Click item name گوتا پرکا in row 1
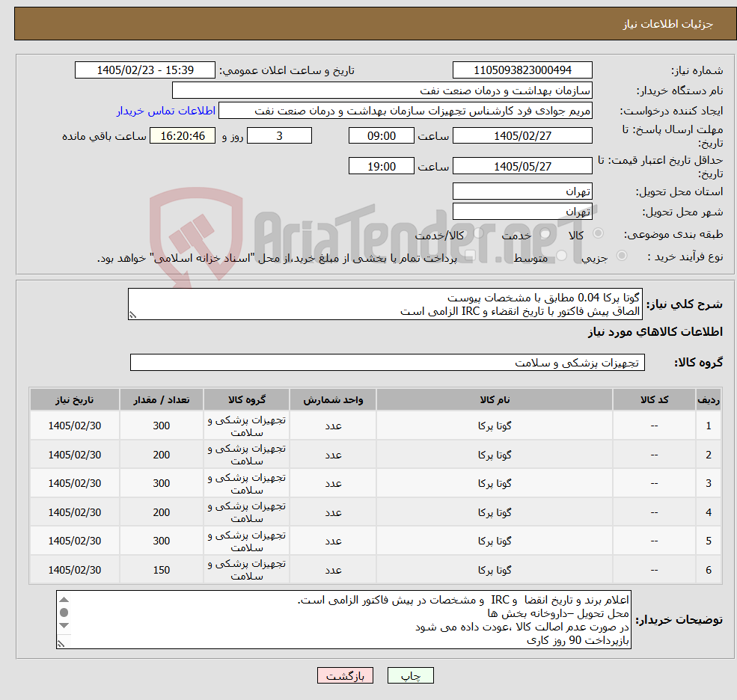Viewport: 737px width, 700px height. point(495,426)
